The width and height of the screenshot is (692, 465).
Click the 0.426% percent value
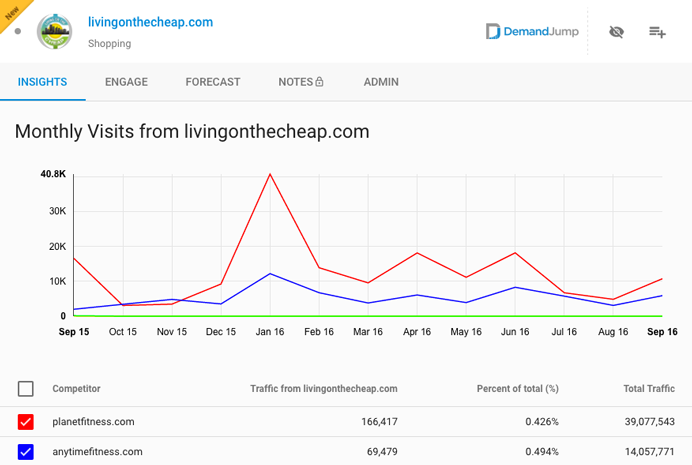pos(542,422)
